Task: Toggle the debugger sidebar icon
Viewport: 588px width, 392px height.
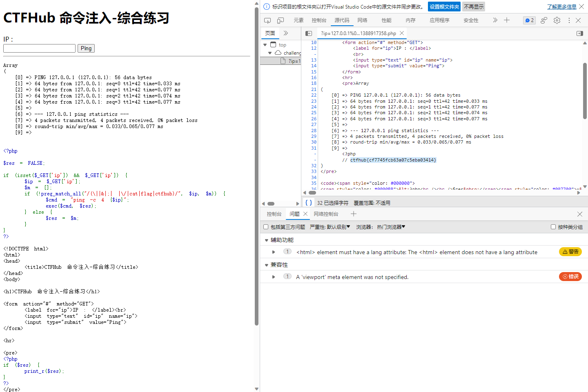Action: pyautogui.click(x=579, y=33)
